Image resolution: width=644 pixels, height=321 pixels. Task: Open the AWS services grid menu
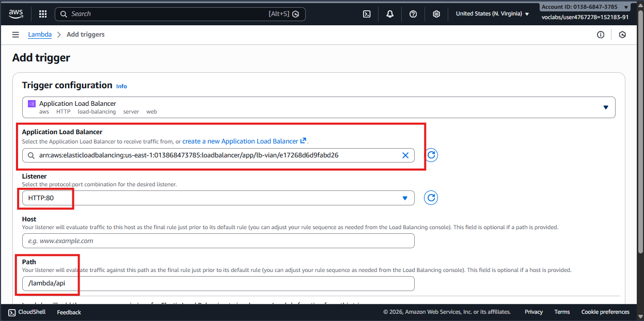point(43,14)
